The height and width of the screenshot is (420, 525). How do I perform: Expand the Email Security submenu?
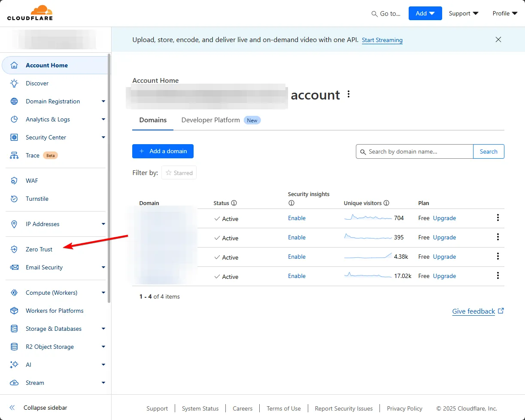[x=103, y=267]
